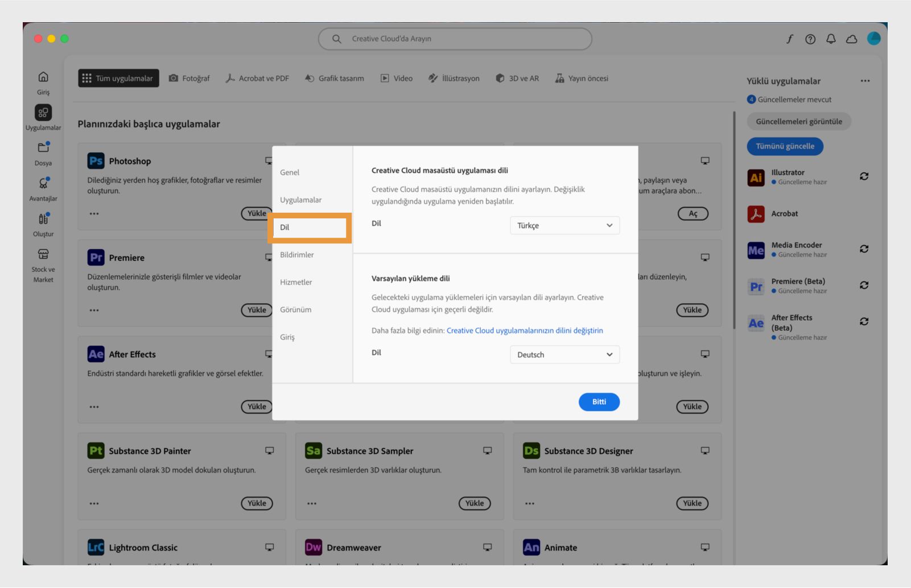Image resolution: width=911 pixels, height=588 pixels.
Task: Open the Türkçe app language dropdown
Action: coord(564,226)
